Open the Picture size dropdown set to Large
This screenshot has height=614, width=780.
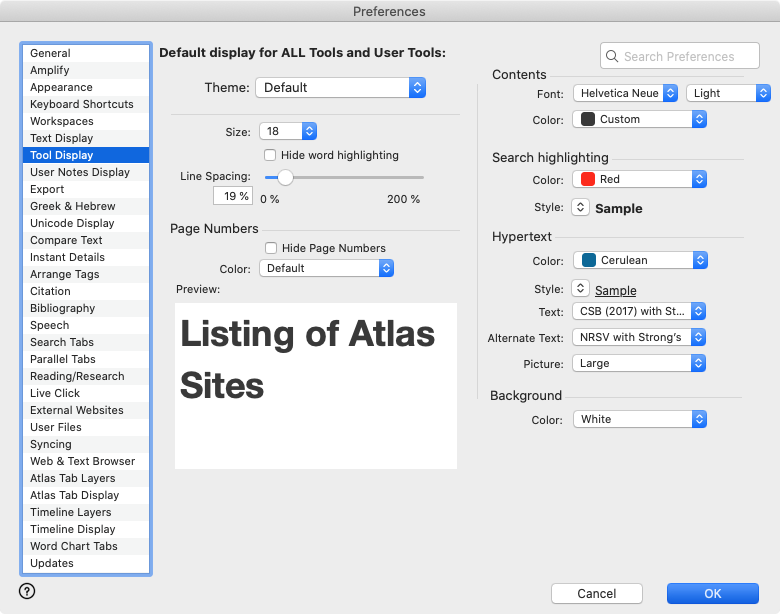(640, 363)
